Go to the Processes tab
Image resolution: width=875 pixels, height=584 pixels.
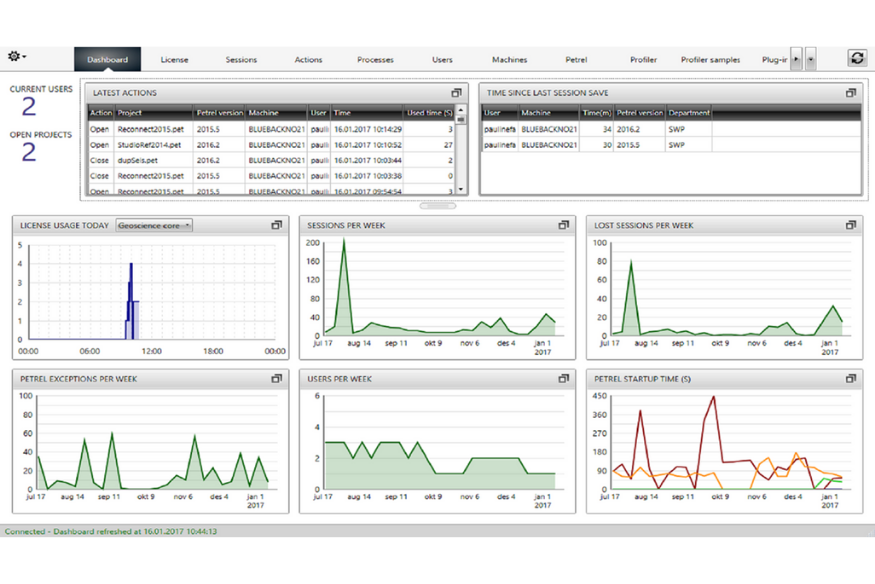(x=375, y=59)
